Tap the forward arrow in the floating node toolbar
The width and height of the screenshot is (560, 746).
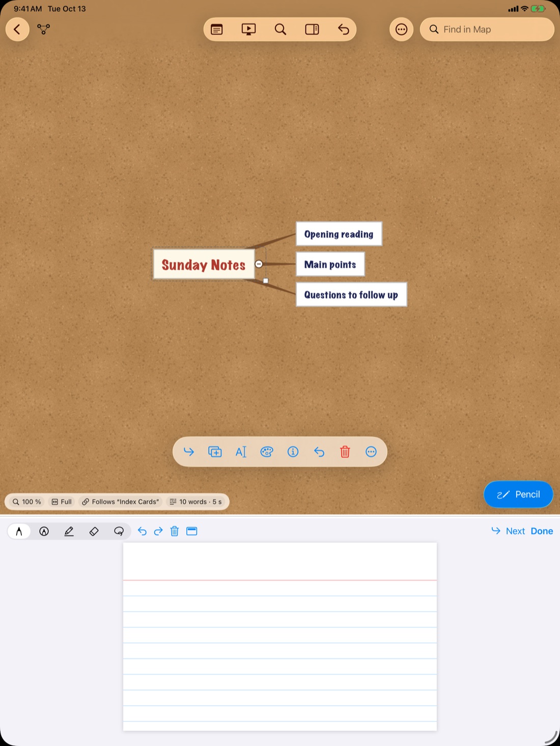coord(189,452)
